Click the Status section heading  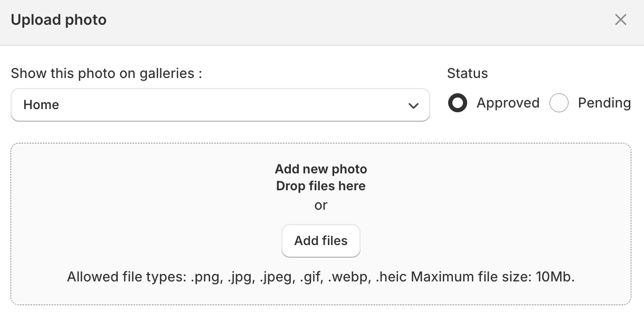[x=467, y=73]
